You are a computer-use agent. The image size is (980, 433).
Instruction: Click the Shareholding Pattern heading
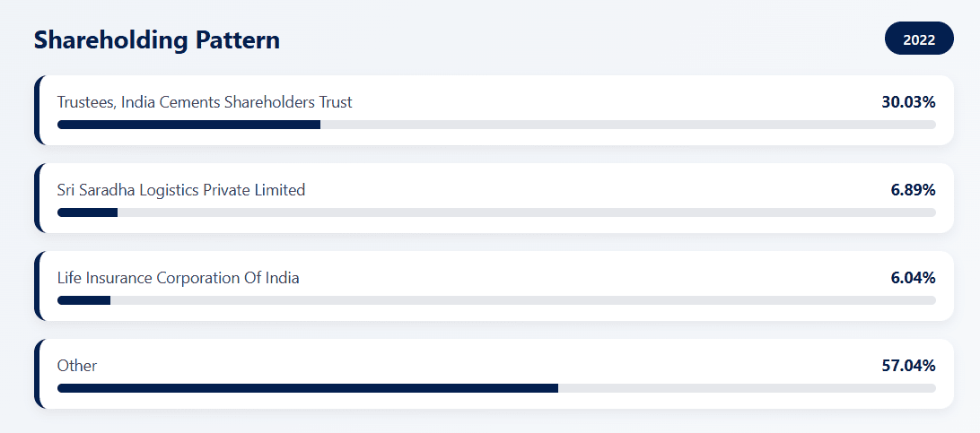(156, 39)
